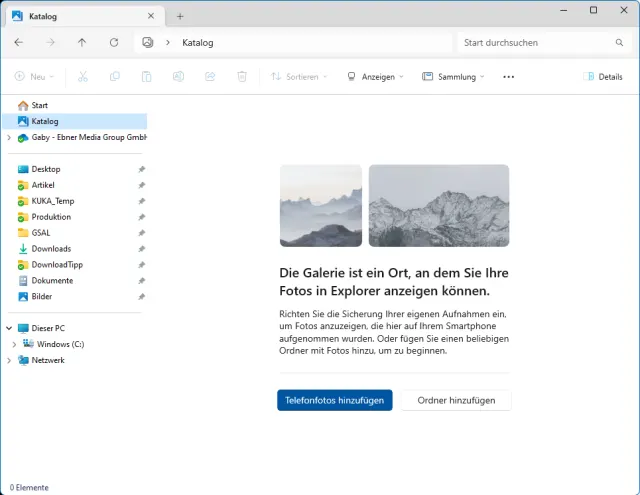Image resolution: width=640 pixels, height=495 pixels.
Task: Select the Katalog tab
Action: point(80,16)
